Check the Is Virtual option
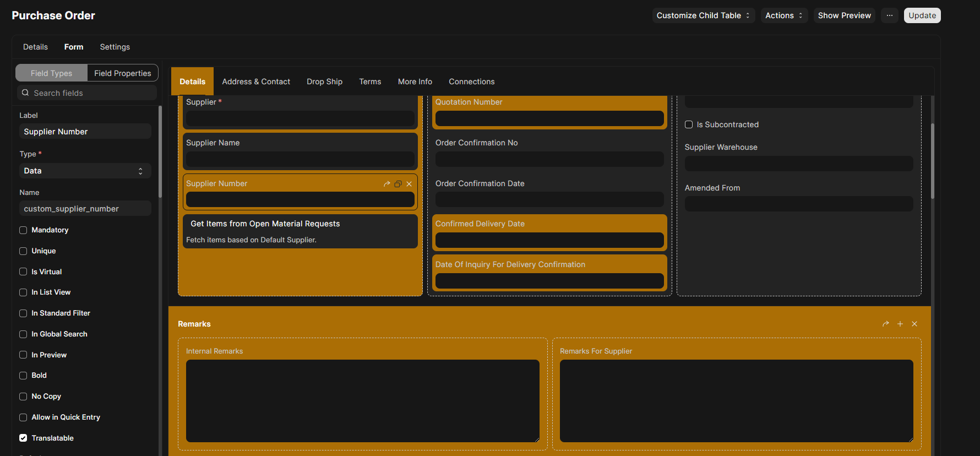The image size is (980, 456). (x=23, y=272)
